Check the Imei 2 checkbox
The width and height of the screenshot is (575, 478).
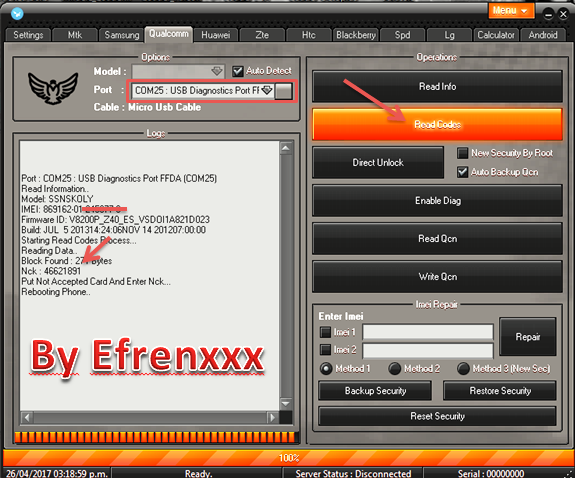pyautogui.click(x=325, y=350)
